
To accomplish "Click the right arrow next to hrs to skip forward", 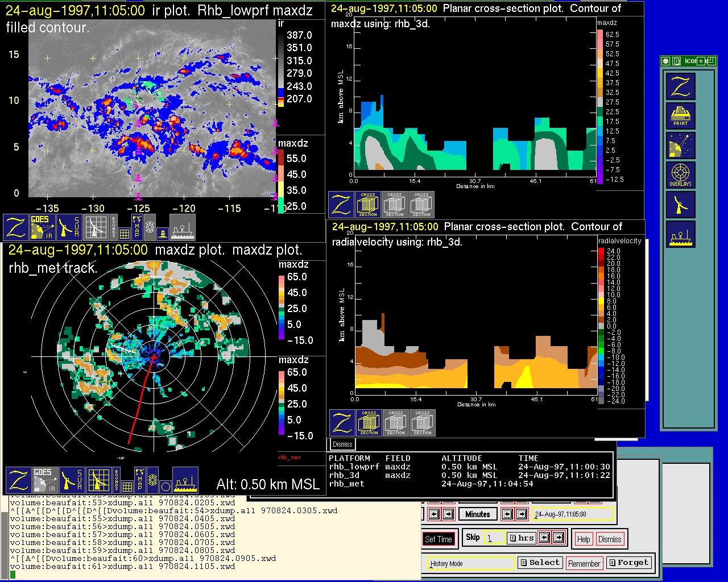I will pos(559,537).
